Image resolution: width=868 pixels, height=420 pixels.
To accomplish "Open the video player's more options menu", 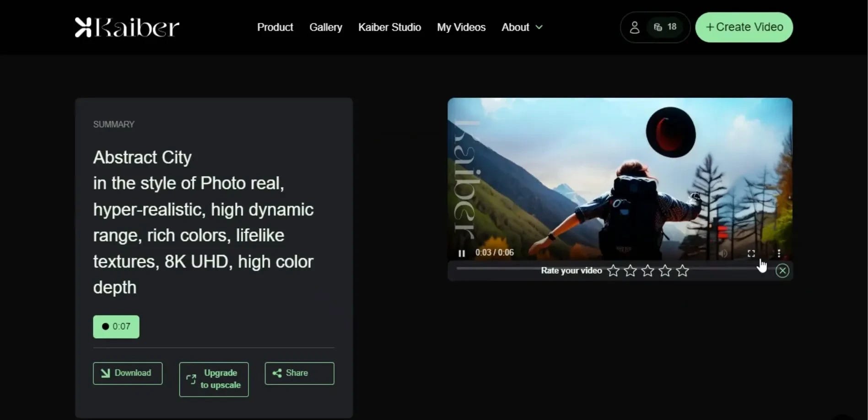I will click(779, 253).
